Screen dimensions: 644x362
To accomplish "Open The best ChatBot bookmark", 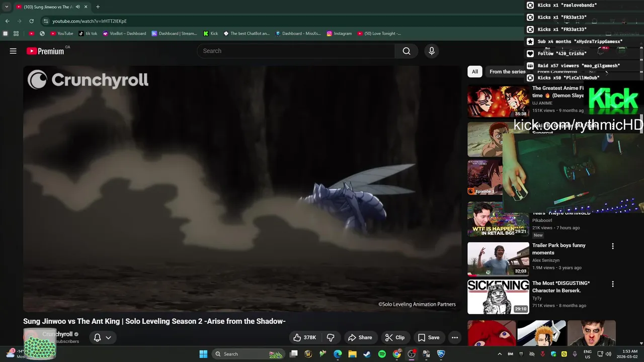I will click(x=247, y=34).
